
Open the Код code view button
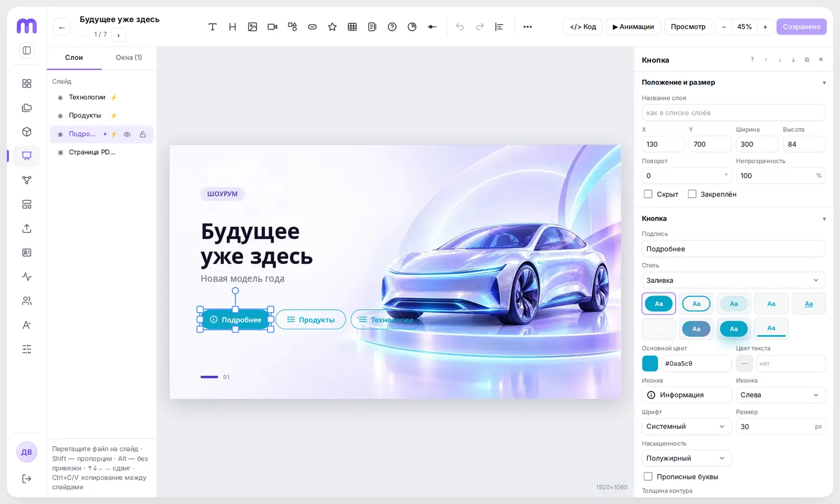[x=583, y=27]
